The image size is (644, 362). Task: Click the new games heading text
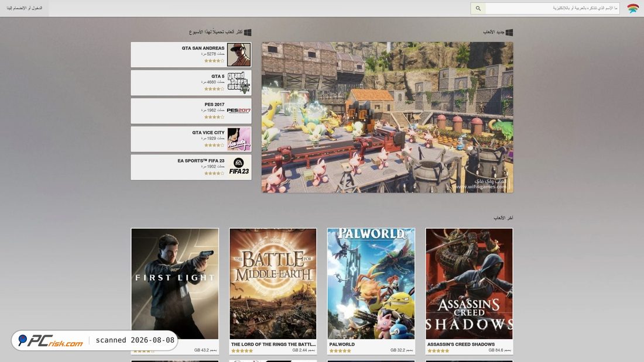[x=494, y=32]
